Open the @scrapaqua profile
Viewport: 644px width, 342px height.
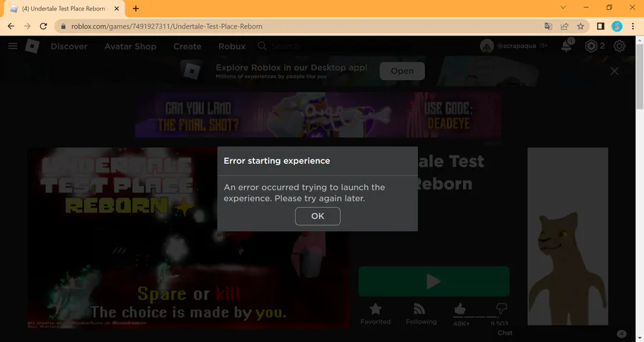click(x=513, y=46)
